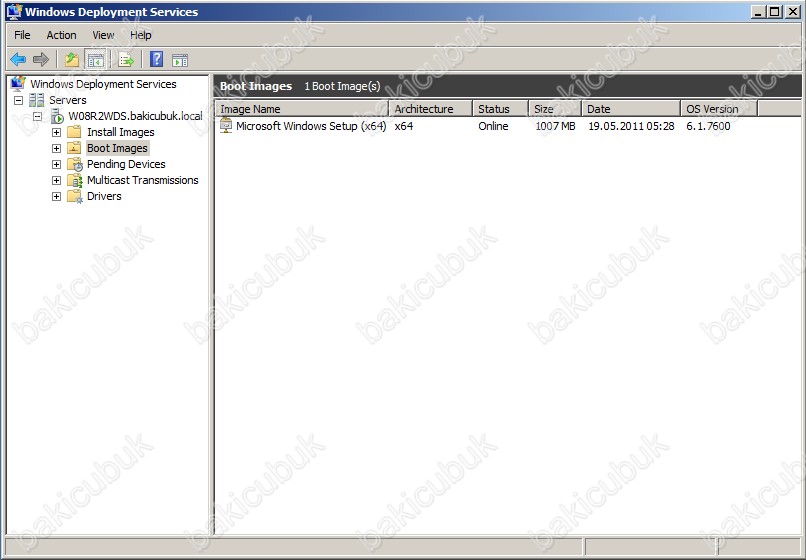The height and width of the screenshot is (560, 806).
Task: Select W08R2WDS.bakicubuk.local in the tree
Action: click(x=135, y=116)
